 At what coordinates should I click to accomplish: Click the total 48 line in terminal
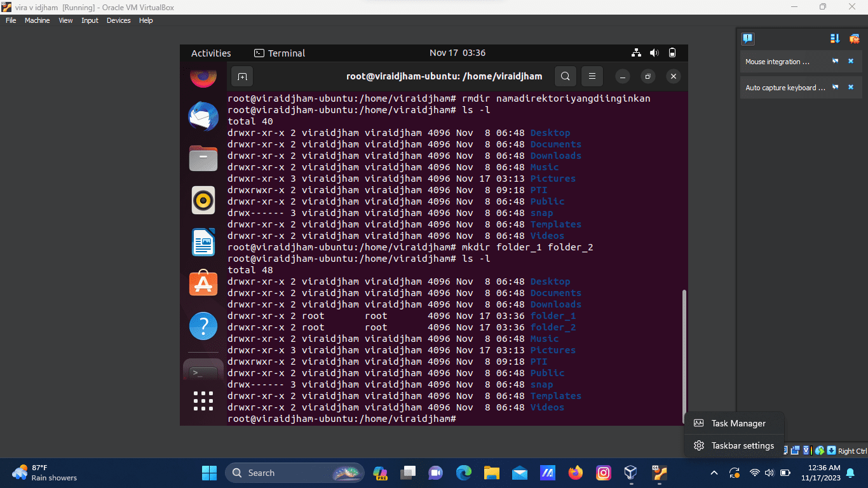(250, 270)
